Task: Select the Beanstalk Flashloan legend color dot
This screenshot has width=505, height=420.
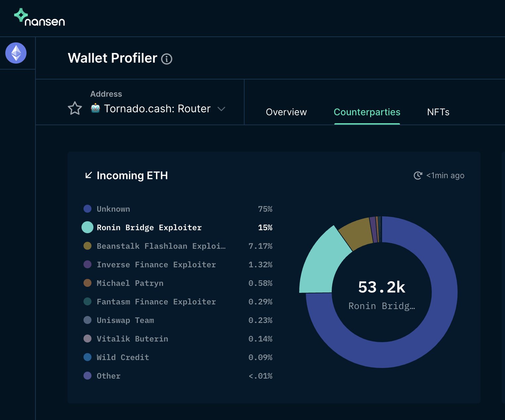Action: coord(87,246)
